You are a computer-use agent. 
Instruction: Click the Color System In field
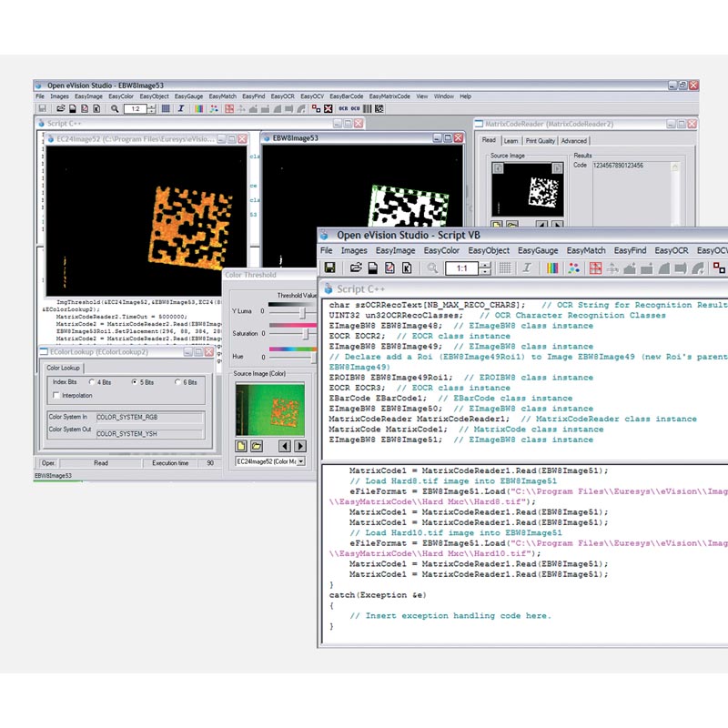(x=149, y=418)
